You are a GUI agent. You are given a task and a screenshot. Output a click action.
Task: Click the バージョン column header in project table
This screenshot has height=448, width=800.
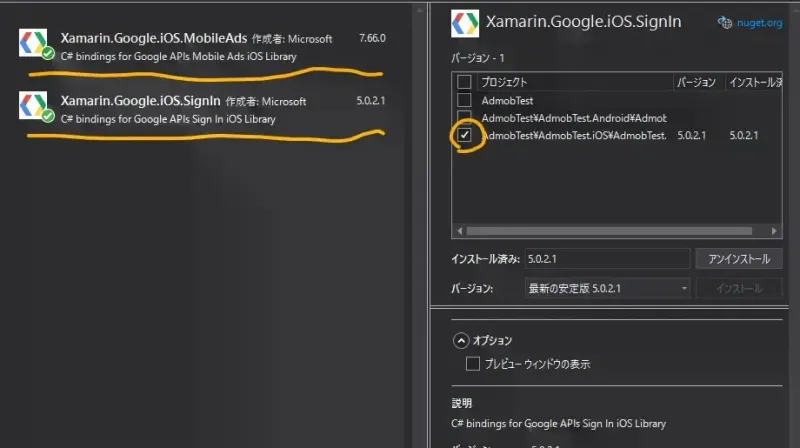697,82
